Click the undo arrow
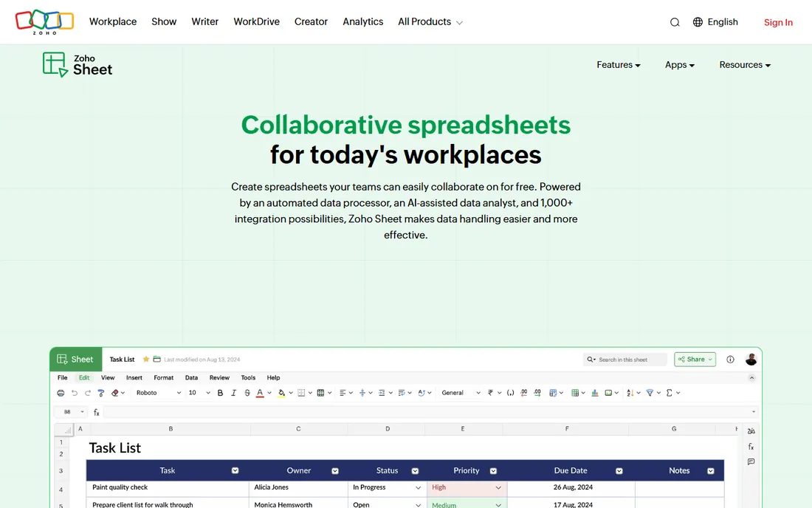This screenshot has width=812, height=508. coord(75,393)
